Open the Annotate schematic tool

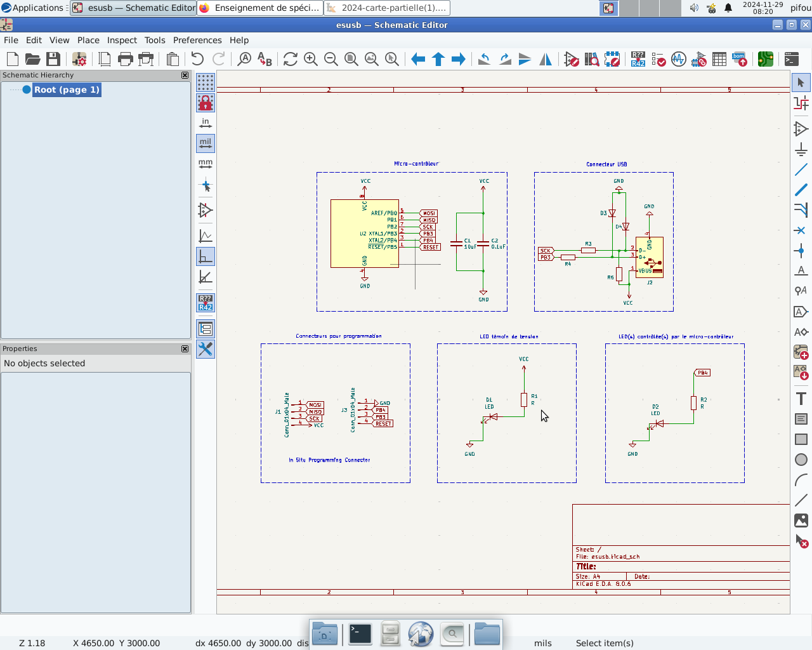click(638, 59)
